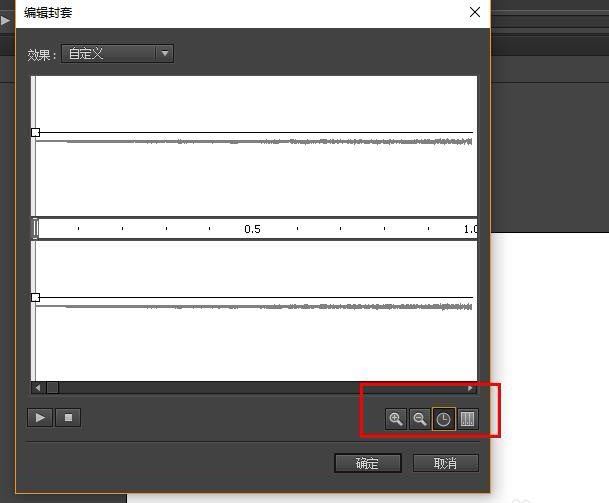This screenshot has width=609, height=503.
Task: Switch timeline units to seconds clock icon
Action: pos(444,419)
